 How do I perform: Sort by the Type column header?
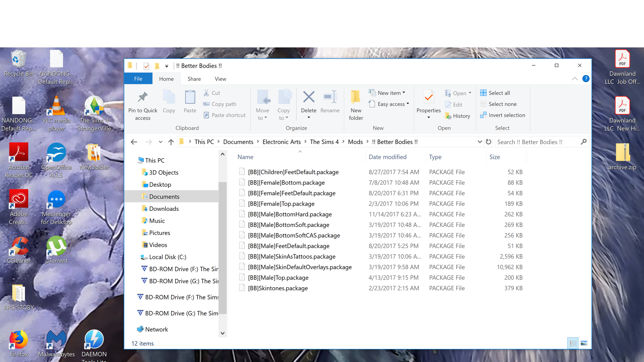(x=435, y=157)
